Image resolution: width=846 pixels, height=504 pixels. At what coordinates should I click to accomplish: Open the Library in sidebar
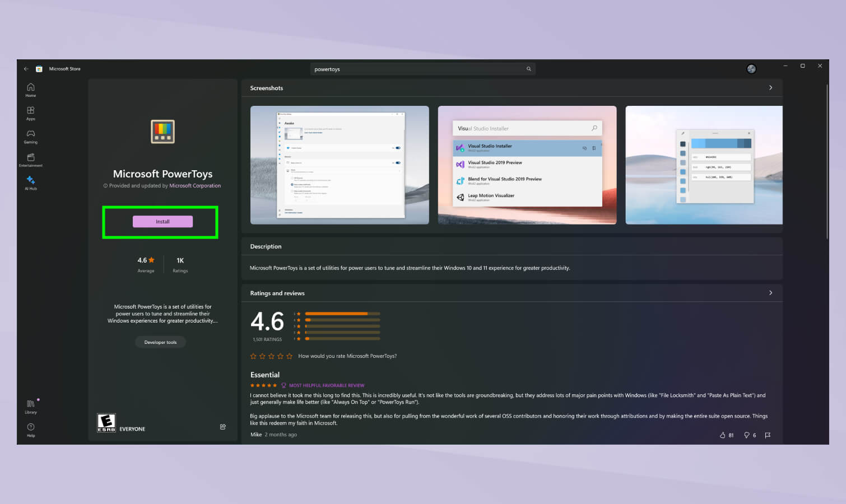(x=31, y=407)
